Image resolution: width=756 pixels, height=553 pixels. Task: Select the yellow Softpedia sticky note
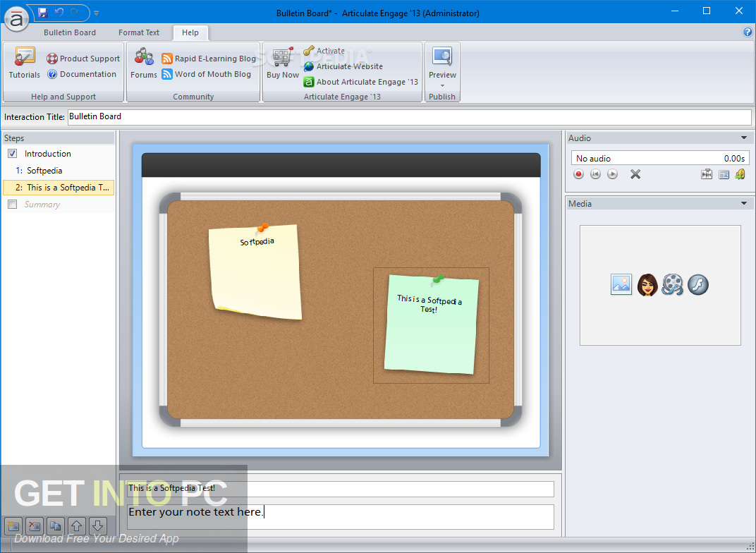click(255, 272)
